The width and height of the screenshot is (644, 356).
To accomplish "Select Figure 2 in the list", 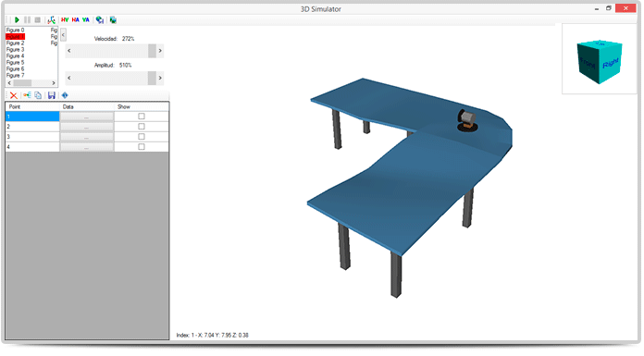I will click(x=15, y=43).
